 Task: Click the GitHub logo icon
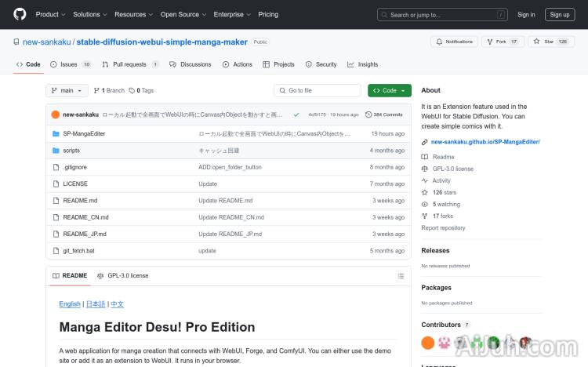click(x=20, y=14)
